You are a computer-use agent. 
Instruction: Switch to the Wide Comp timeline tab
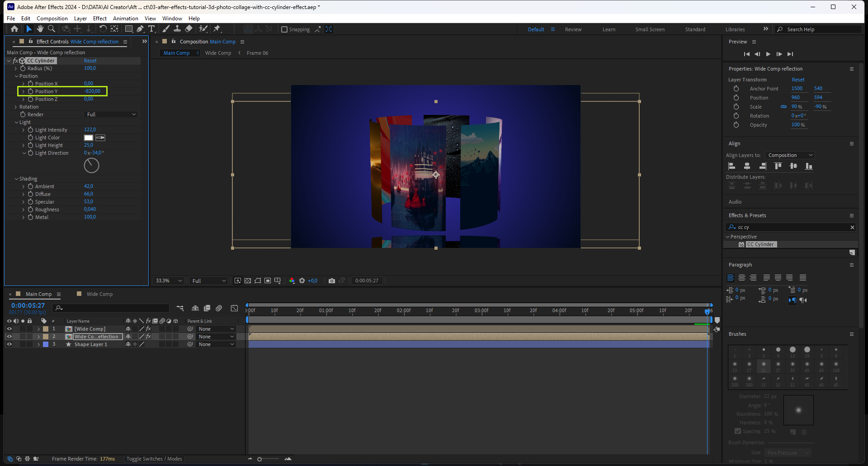pyautogui.click(x=99, y=294)
